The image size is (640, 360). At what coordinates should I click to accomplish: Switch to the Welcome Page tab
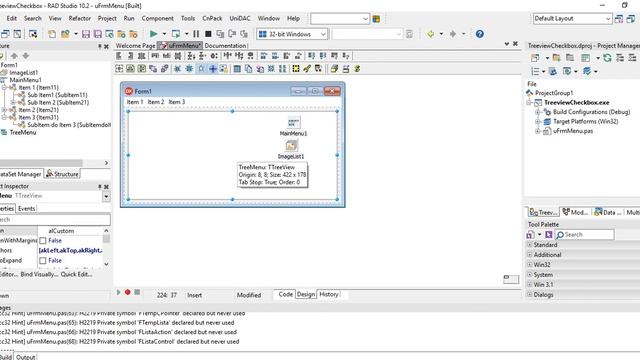pos(136,46)
